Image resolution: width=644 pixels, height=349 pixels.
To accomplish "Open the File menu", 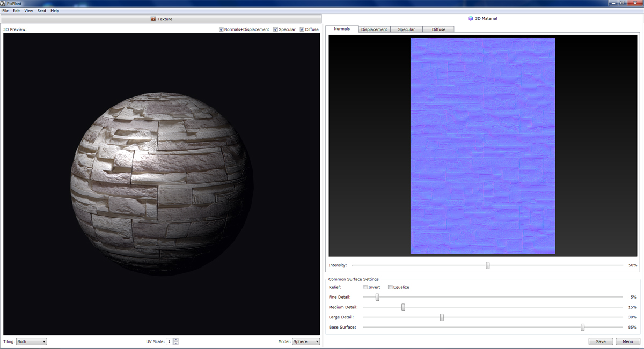I will (5, 10).
